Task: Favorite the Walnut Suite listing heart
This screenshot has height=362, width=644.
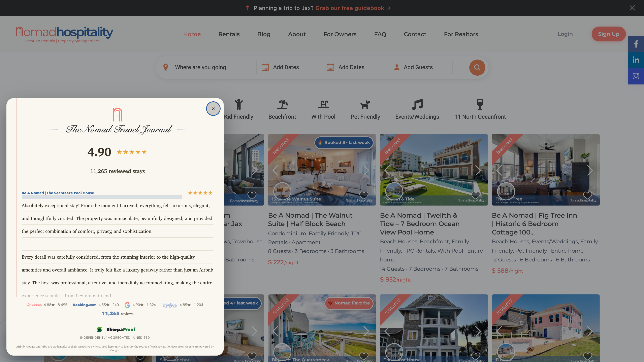Action: click(364, 195)
